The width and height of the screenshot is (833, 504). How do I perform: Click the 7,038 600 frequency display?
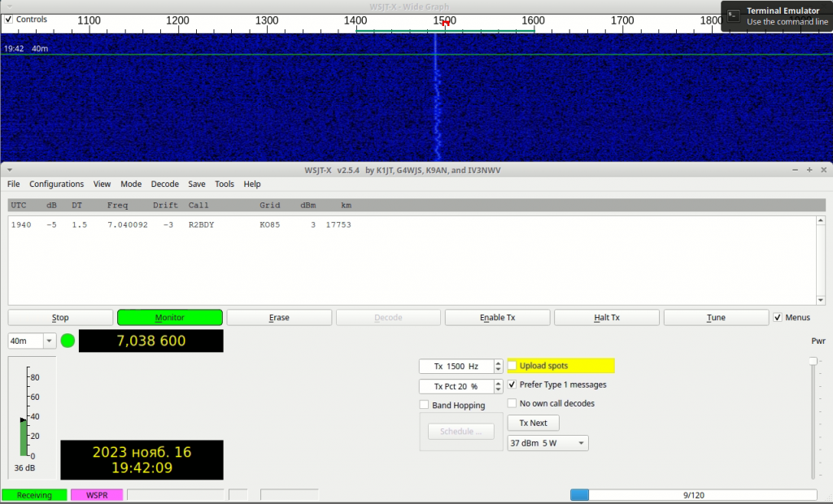(x=150, y=341)
